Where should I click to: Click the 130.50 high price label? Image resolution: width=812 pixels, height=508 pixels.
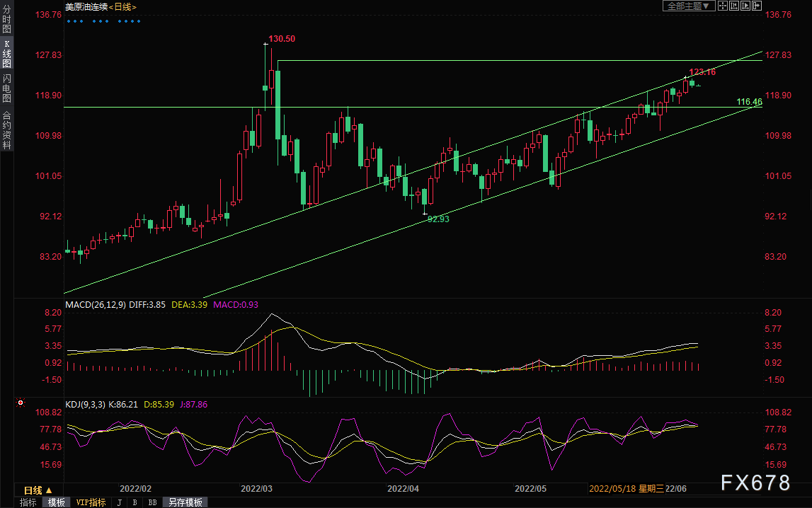282,39
